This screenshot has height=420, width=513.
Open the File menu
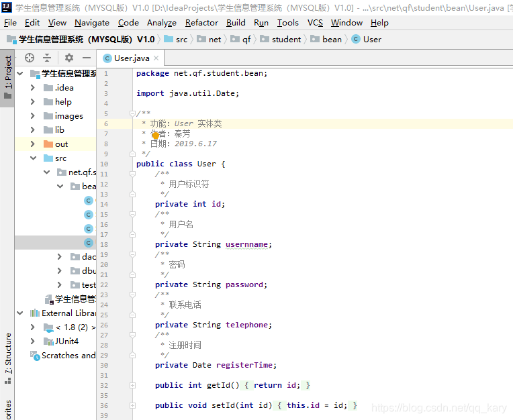pyautogui.click(x=10, y=23)
